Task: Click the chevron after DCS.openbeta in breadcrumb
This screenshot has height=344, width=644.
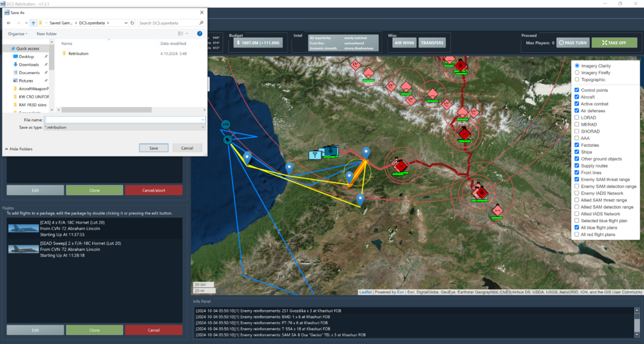Action: tap(108, 23)
